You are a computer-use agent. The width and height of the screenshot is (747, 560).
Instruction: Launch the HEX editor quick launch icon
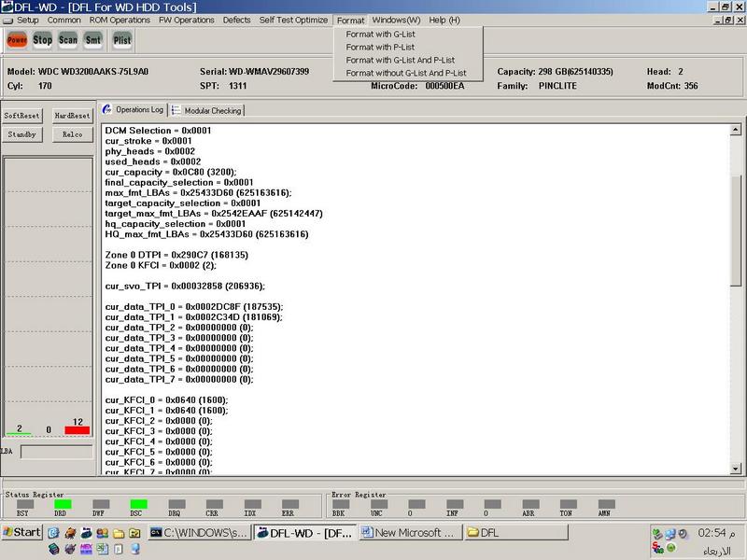86,549
